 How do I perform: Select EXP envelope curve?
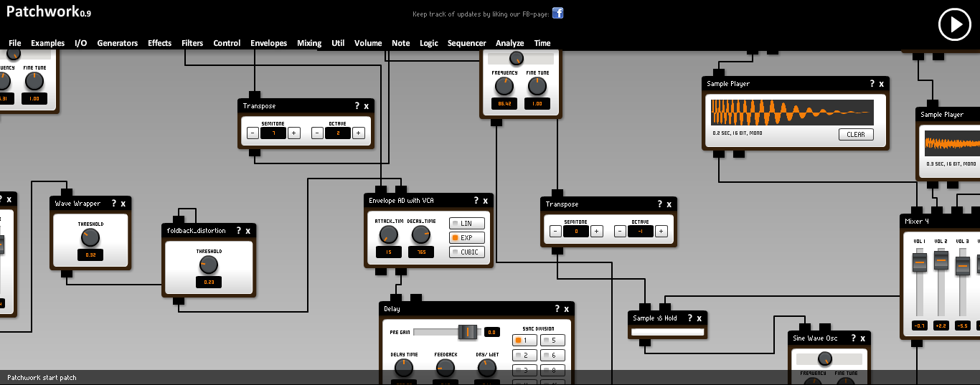pyautogui.click(x=467, y=237)
